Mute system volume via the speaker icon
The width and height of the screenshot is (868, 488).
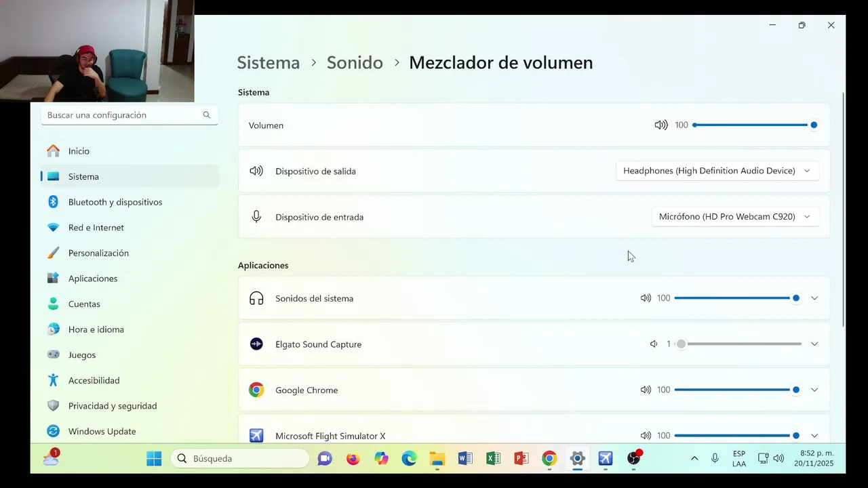(661, 125)
